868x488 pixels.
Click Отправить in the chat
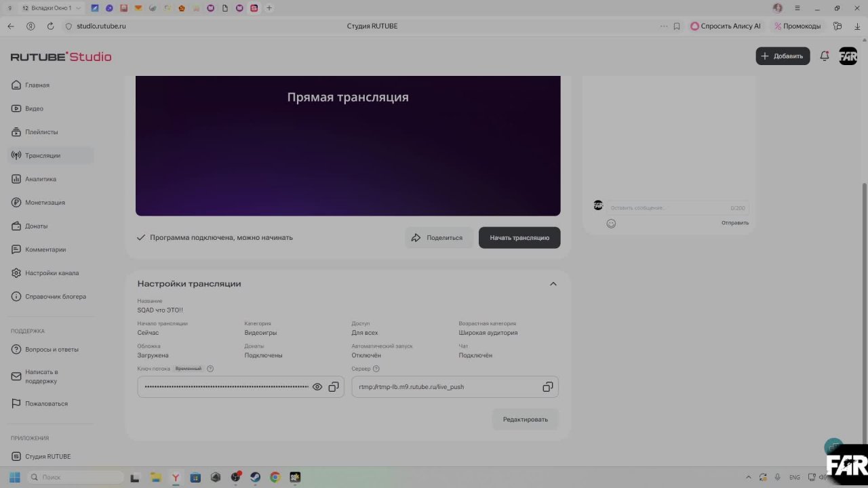click(735, 223)
